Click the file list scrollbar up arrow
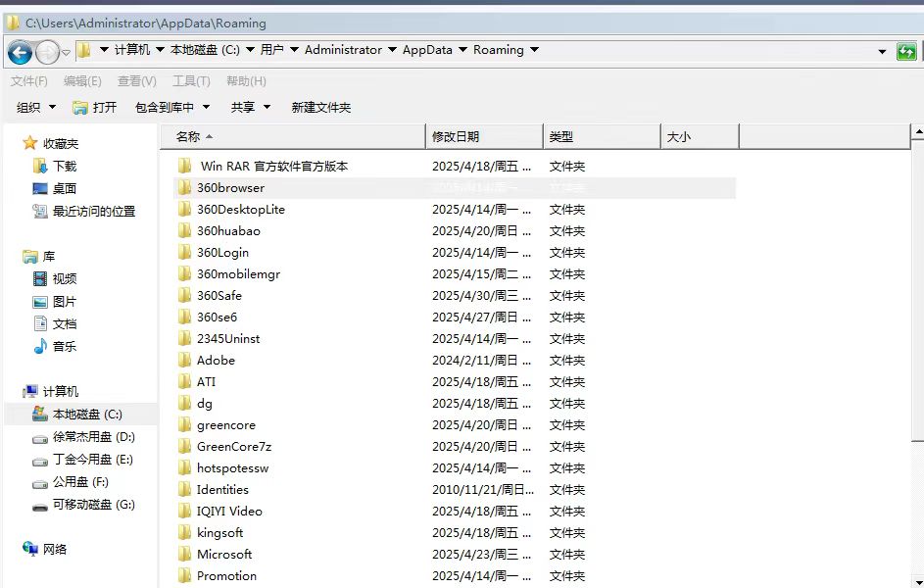Image resolution: width=924 pixels, height=588 pixels. tap(917, 132)
